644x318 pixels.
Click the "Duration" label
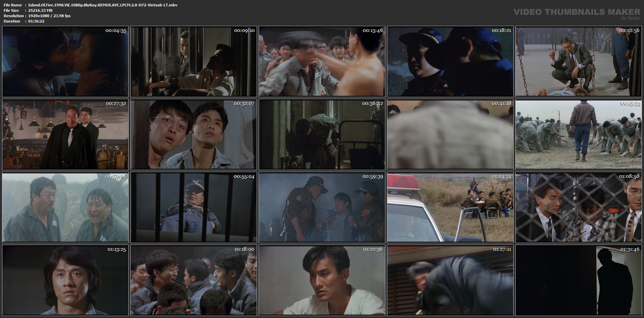pos(12,21)
